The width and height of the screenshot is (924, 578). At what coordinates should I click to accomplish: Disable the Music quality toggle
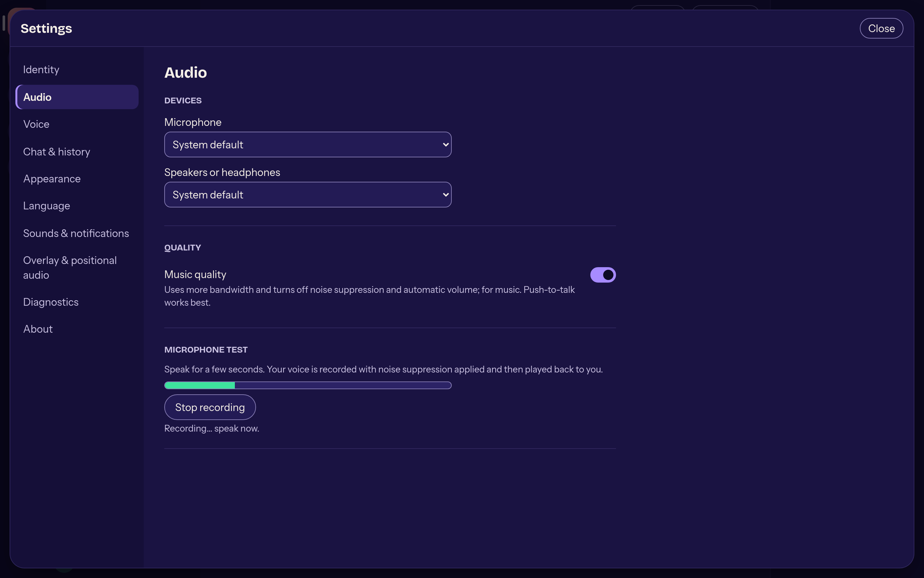[x=603, y=275]
